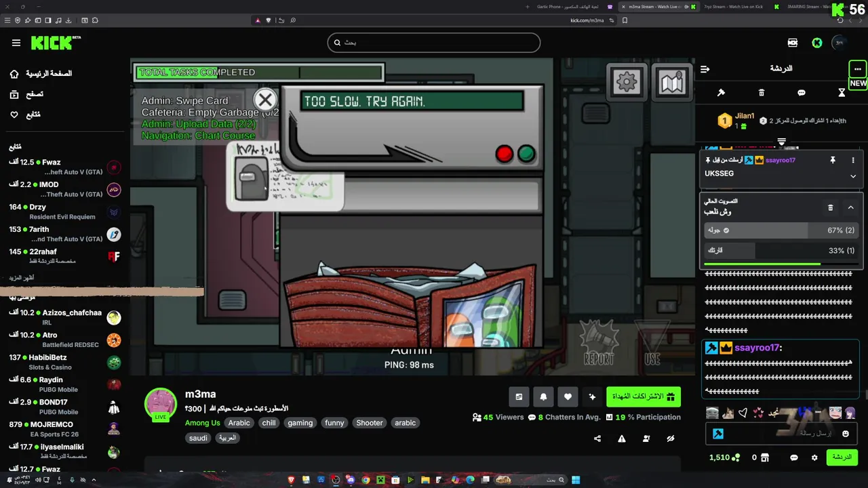Toggle follow with the heart button
Image resolution: width=868 pixels, height=488 pixels.
(568, 396)
